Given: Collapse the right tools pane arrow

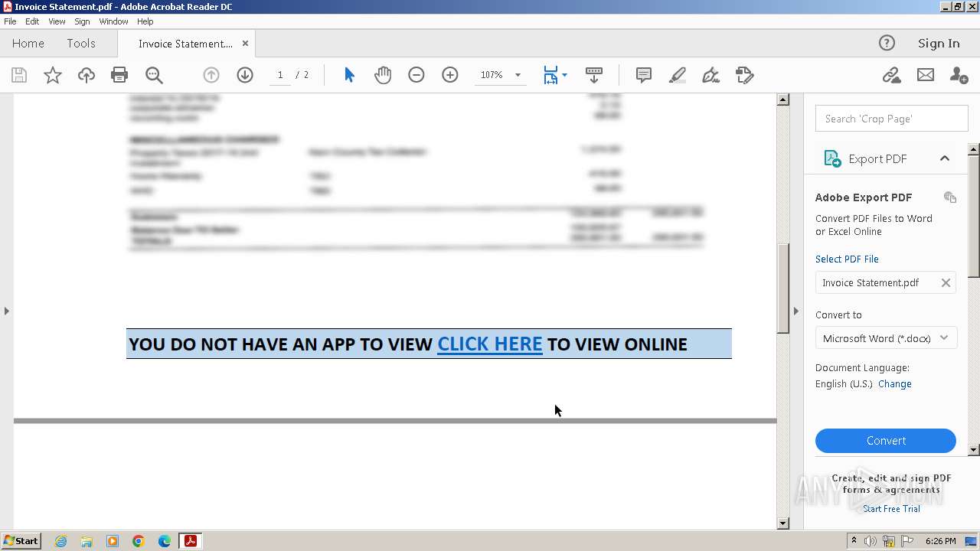Looking at the screenshot, I should point(795,311).
